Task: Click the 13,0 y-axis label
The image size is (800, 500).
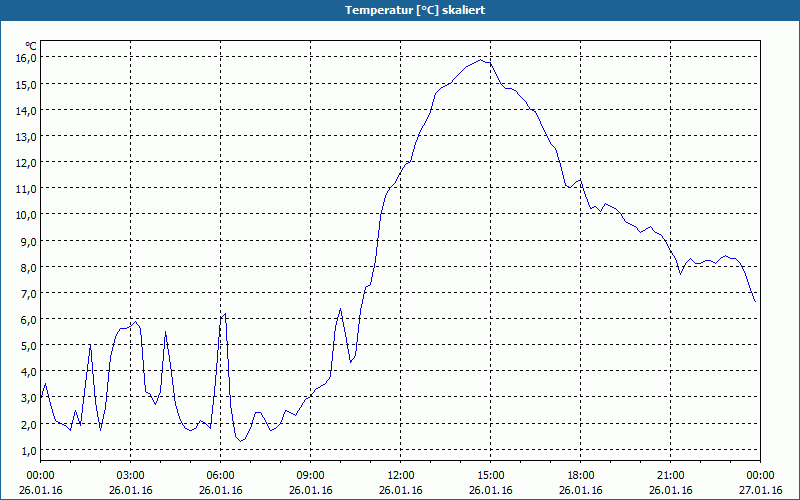Action: (x=27, y=136)
